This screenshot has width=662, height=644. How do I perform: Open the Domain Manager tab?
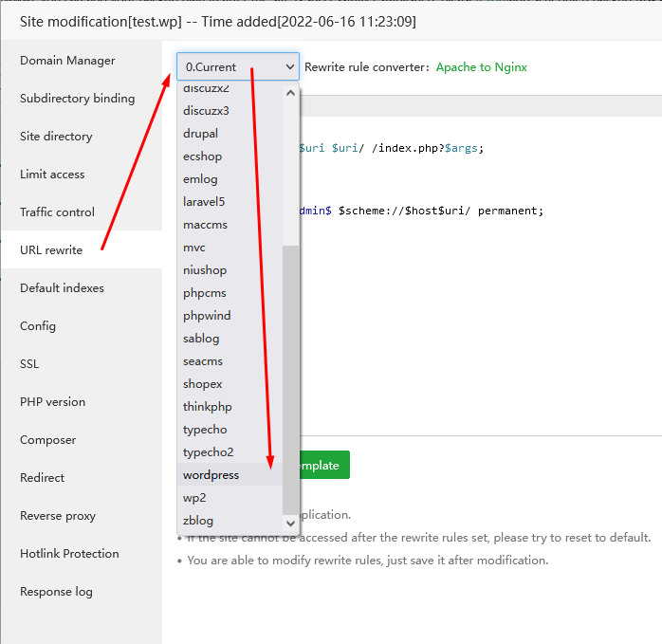(x=67, y=61)
